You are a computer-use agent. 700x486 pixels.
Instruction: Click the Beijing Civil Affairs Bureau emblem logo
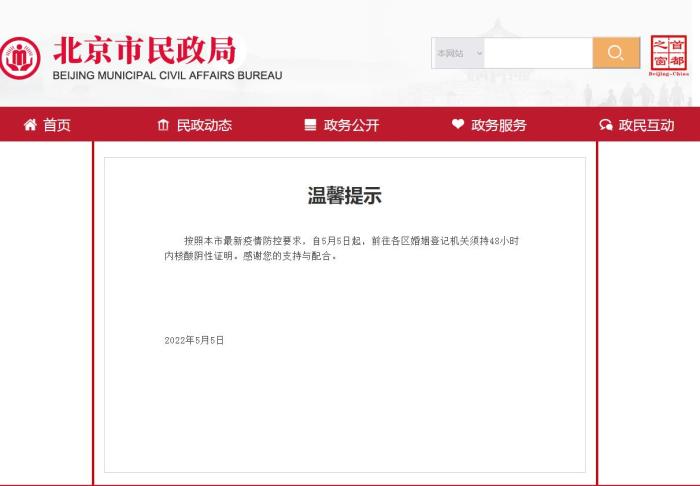coord(20,58)
